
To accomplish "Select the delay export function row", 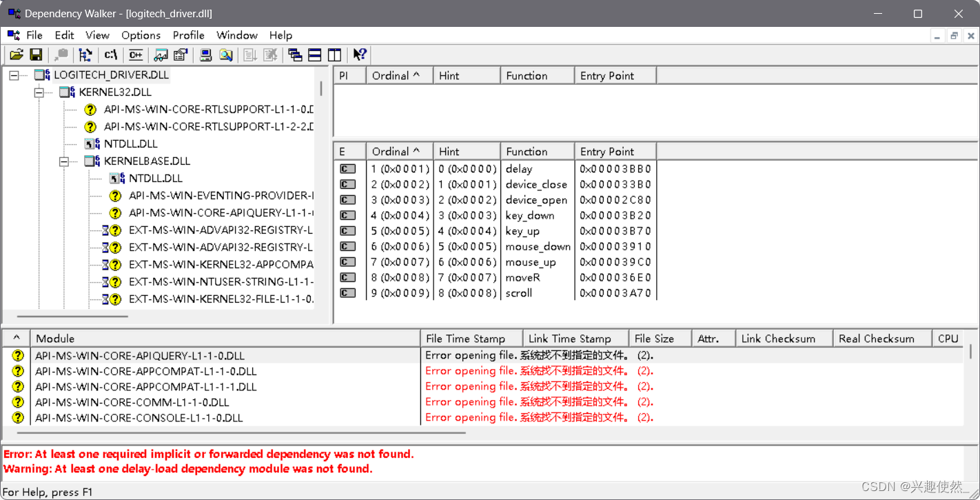I will click(x=495, y=169).
